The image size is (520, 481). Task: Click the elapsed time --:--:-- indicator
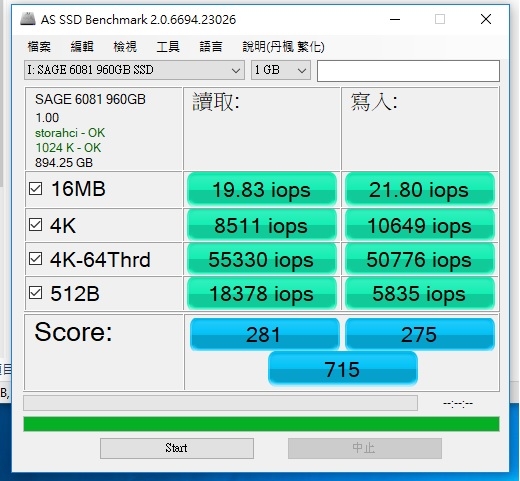[458, 403]
